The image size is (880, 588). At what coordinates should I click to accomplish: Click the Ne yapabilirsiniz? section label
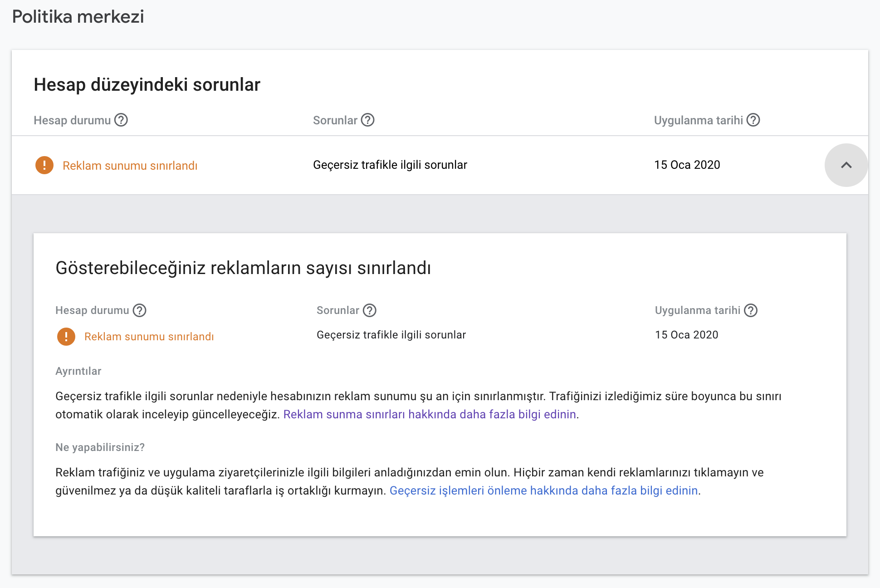[x=100, y=447]
